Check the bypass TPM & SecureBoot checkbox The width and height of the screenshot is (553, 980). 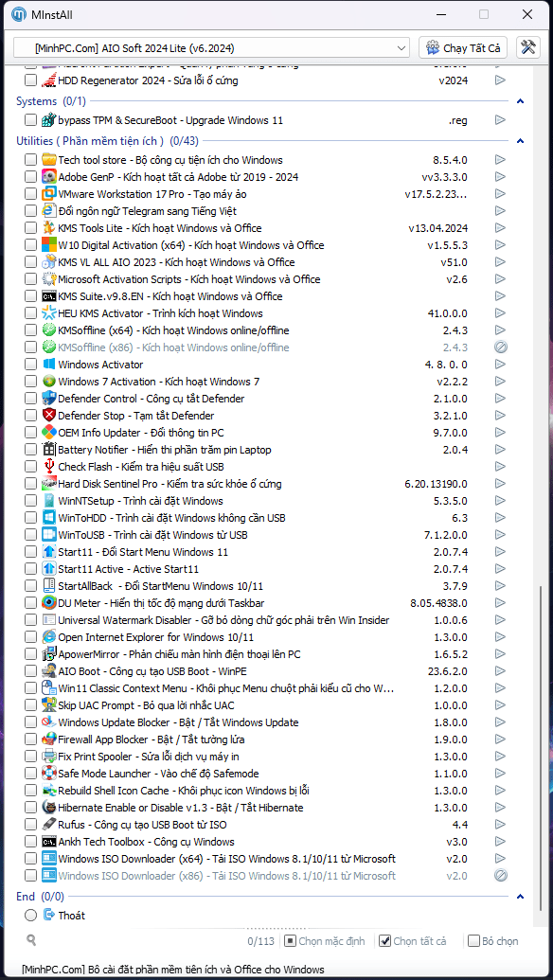pos(30,120)
